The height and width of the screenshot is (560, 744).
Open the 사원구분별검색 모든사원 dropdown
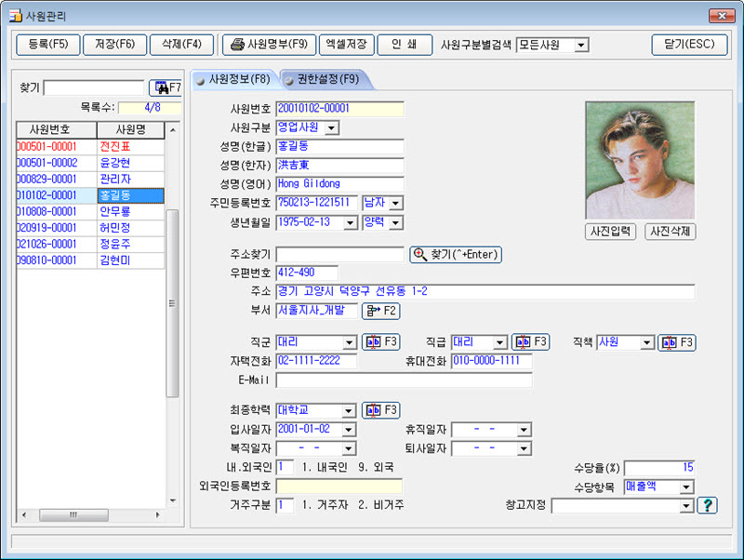click(x=580, y=46)
